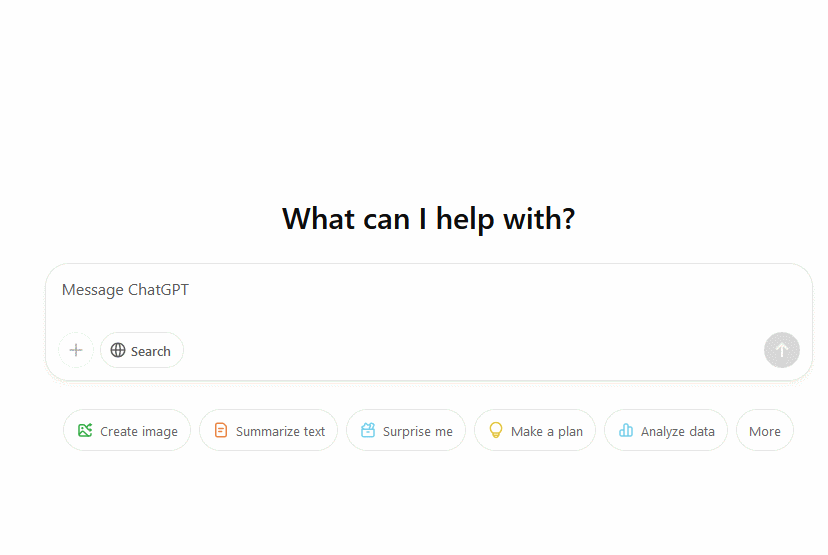Click the plus attach icon
The height and width of the screenshot is (555, 828).
tap(76, 350)
